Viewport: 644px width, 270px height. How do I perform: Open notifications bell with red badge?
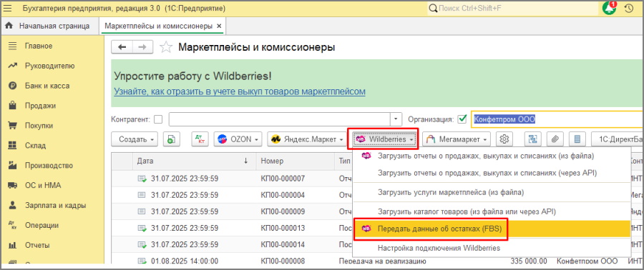point(610,8)
